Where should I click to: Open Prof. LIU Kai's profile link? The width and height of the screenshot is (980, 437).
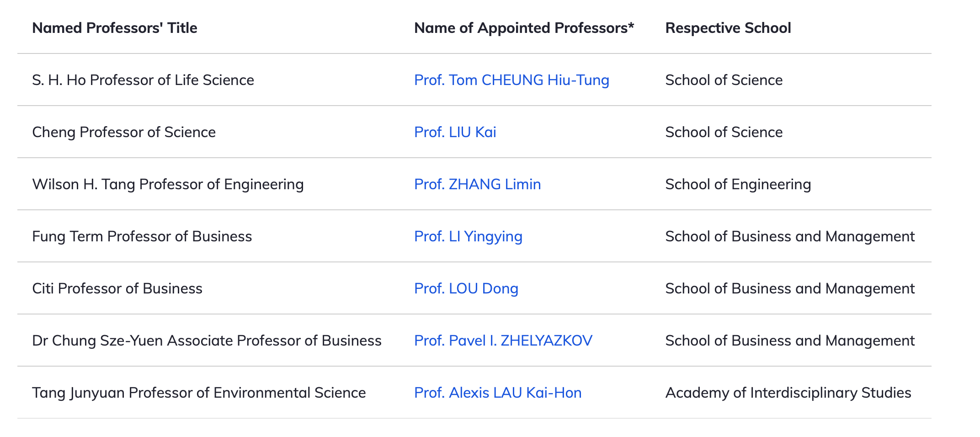click(x=455, y=132)
